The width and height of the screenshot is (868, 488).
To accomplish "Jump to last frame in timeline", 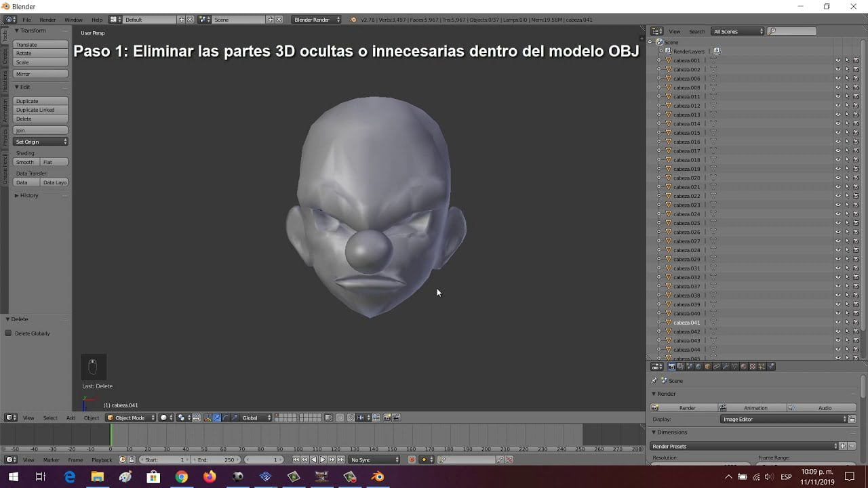I will coord(340,460).
